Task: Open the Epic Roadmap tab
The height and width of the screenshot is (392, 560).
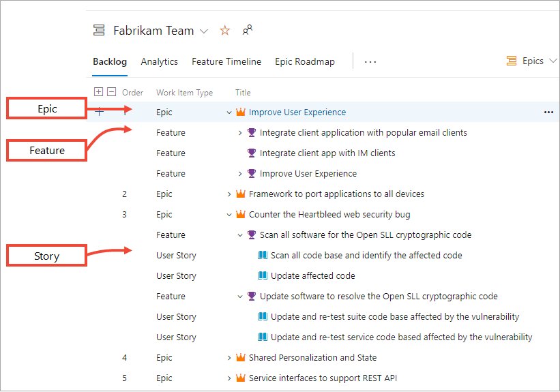Action: 305,61
